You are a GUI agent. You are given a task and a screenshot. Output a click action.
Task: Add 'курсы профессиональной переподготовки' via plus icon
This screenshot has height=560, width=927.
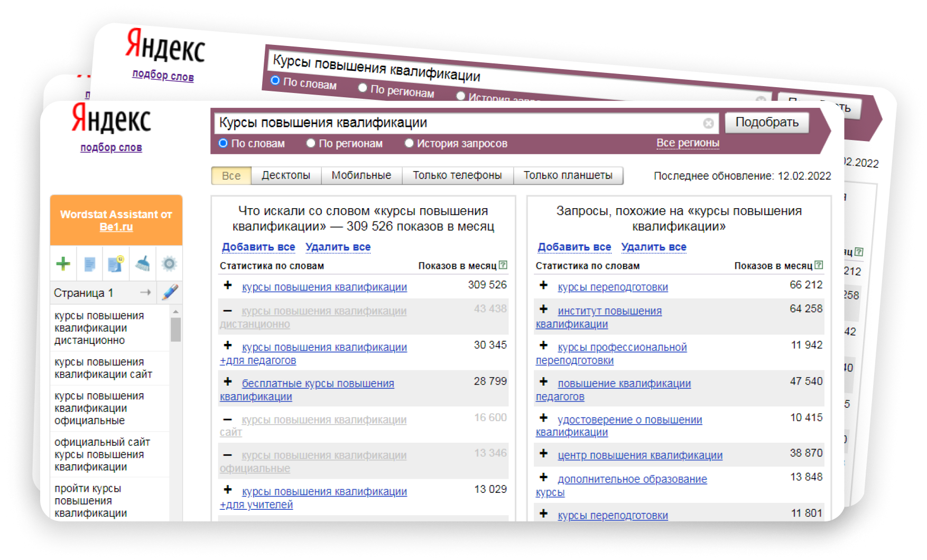tap(543, 346)
